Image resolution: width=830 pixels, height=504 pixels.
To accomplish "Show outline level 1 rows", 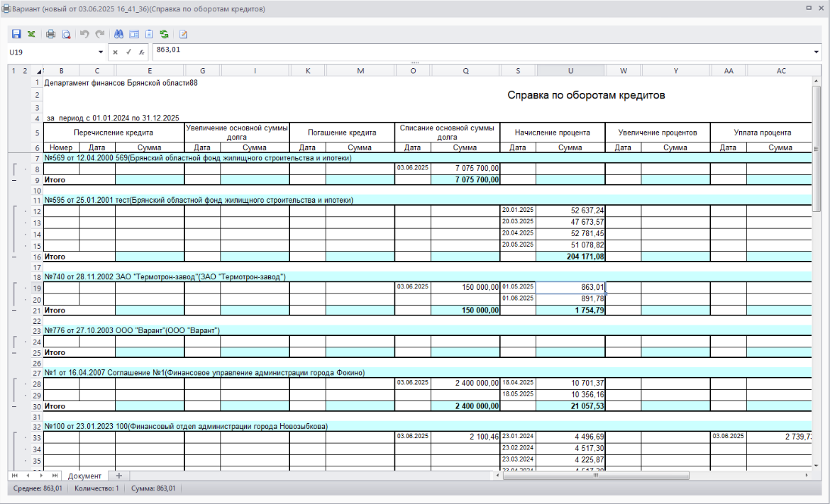I will [13, 70].
